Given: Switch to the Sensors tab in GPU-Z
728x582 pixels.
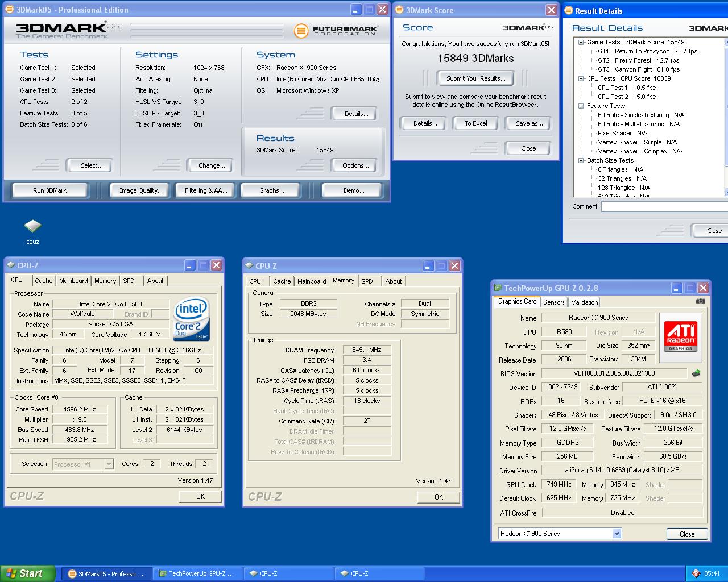Looking at the screenshot, I should (x=554, y=302).
